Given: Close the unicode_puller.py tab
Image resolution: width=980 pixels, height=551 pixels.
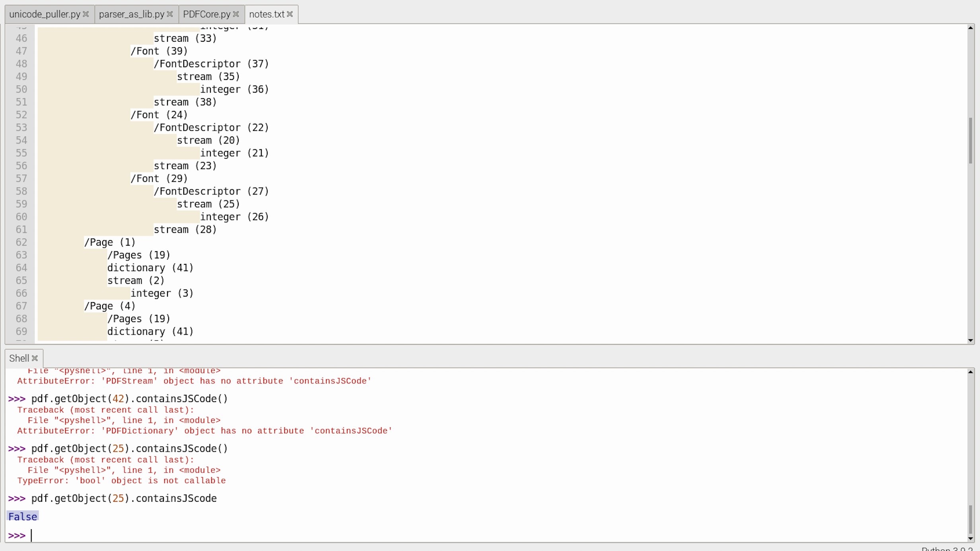Looking at the screenshot, I should (86, 14).
